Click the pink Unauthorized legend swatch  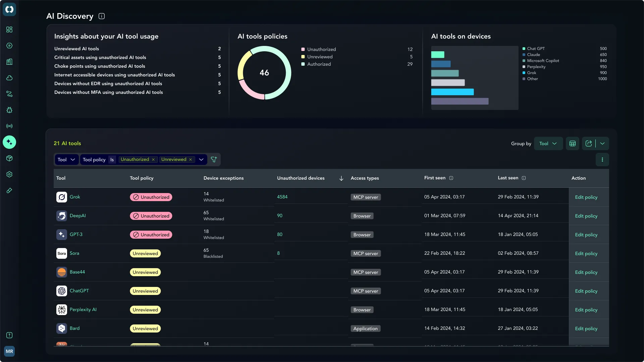pyautogui.click(x=303, y=49)
